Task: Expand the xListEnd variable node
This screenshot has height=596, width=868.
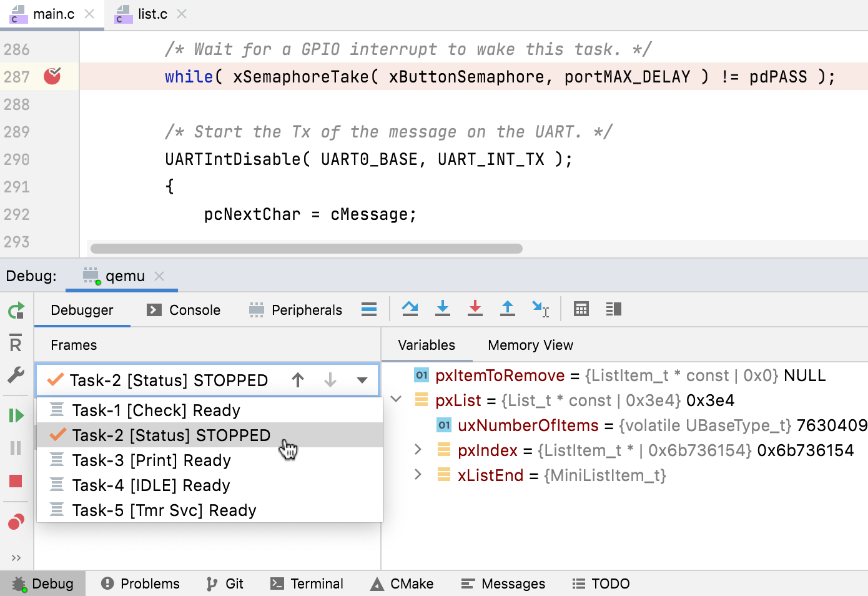Action: [418, 475]
